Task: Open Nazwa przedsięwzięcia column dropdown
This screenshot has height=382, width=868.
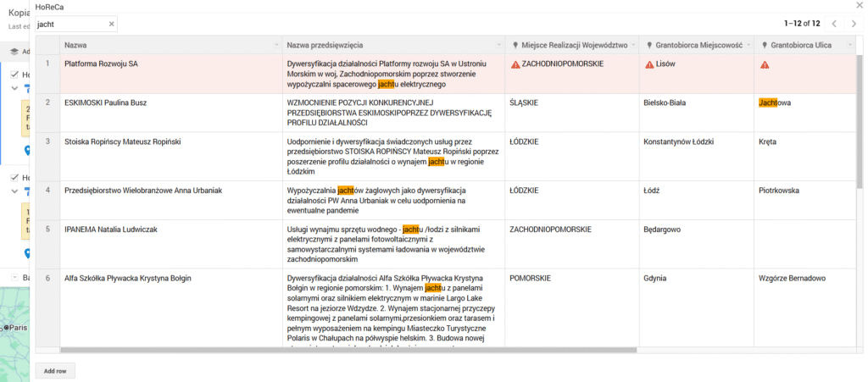Action: tap(497, 45)
